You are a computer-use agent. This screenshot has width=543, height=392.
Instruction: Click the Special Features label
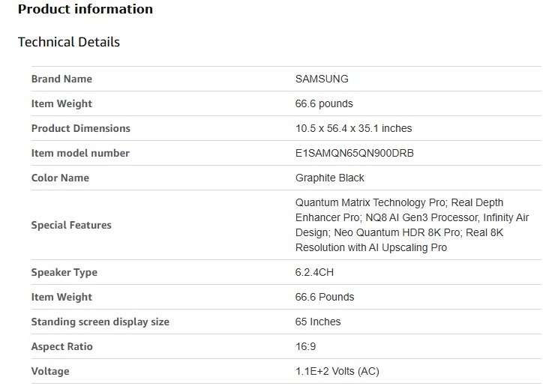71,225
